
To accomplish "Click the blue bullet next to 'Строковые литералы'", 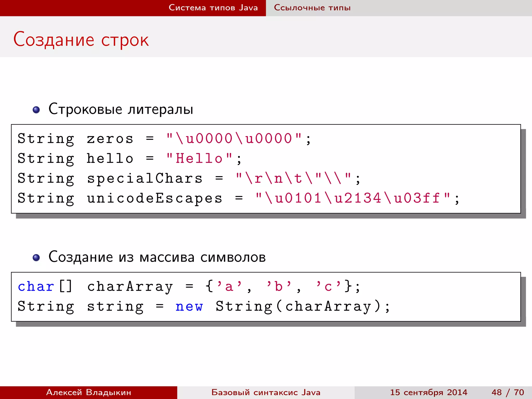I will [36, 110].
